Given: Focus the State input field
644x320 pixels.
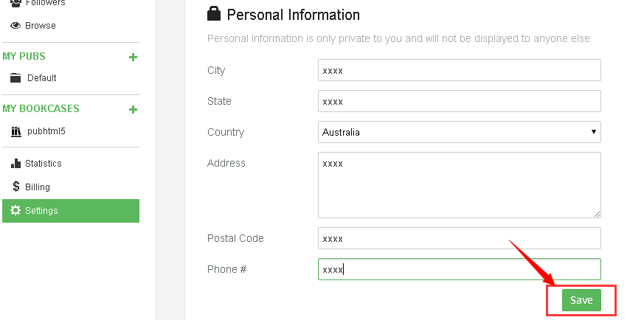Looking at the screenshot, I should tap(459, 101).
